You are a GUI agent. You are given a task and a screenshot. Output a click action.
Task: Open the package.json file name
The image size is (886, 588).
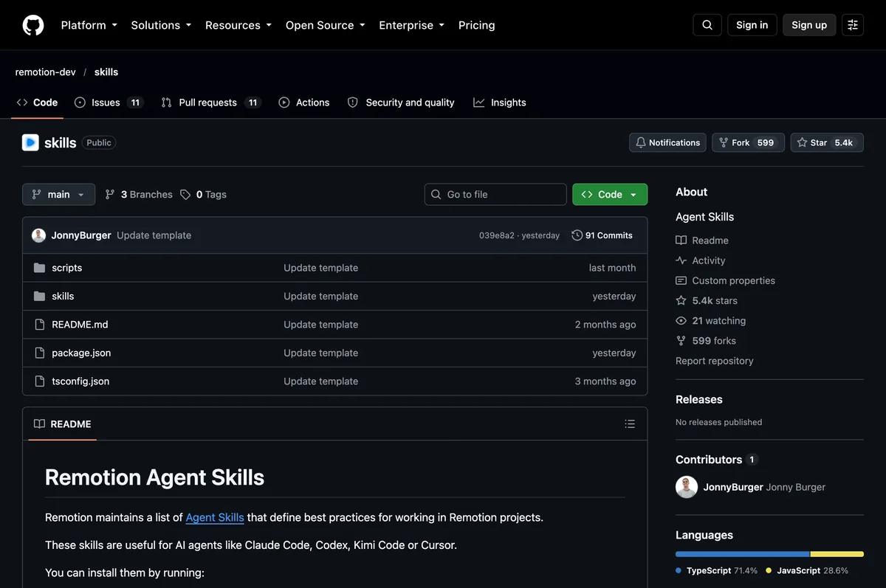point(81,353)
